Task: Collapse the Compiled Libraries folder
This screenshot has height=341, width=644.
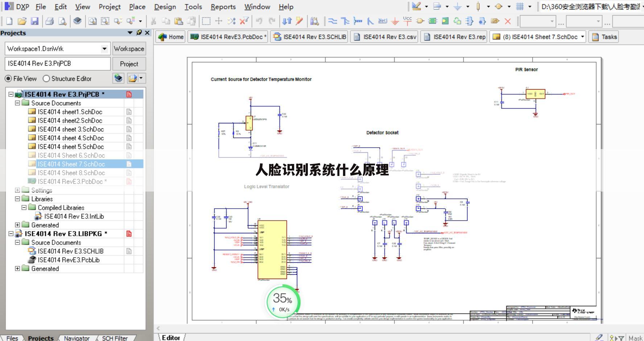Action: pyautogui.click(x=24, y=208)
